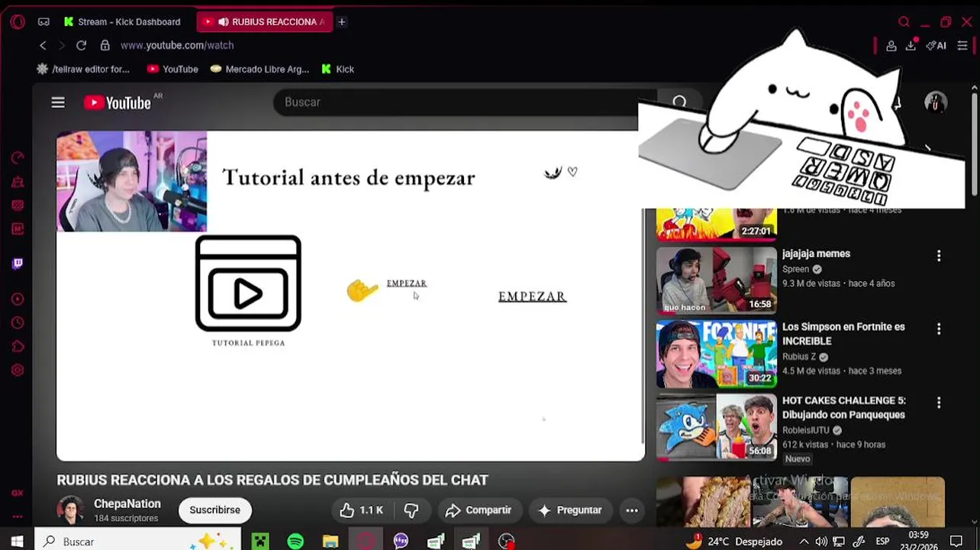Open the /tellraw editor bookmark
Image resolution: width=980 pixels, height=550 pixels.
[x=84, y=69]
